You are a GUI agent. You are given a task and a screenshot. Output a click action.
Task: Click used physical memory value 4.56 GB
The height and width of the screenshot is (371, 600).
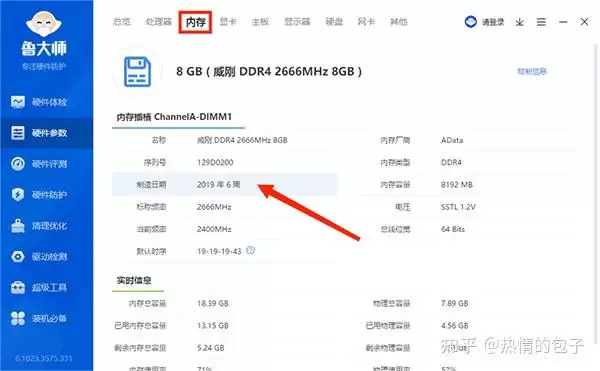(454, 325)
